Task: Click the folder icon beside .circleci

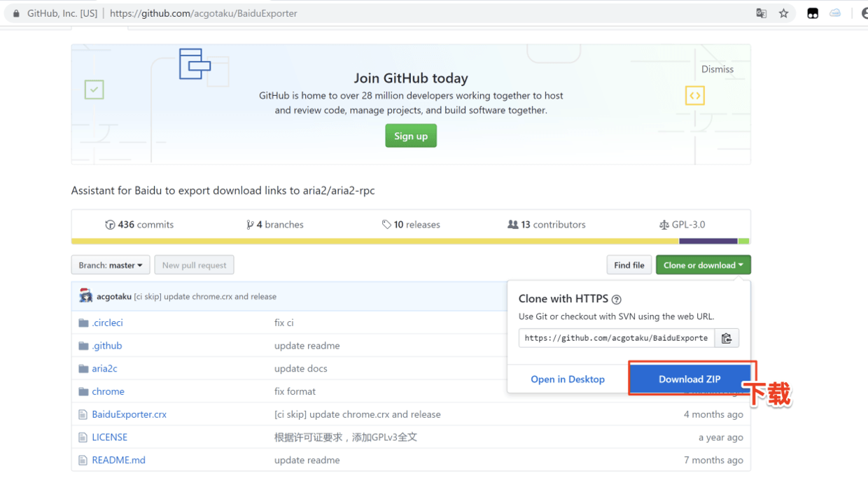Action: tap(83, 323)
